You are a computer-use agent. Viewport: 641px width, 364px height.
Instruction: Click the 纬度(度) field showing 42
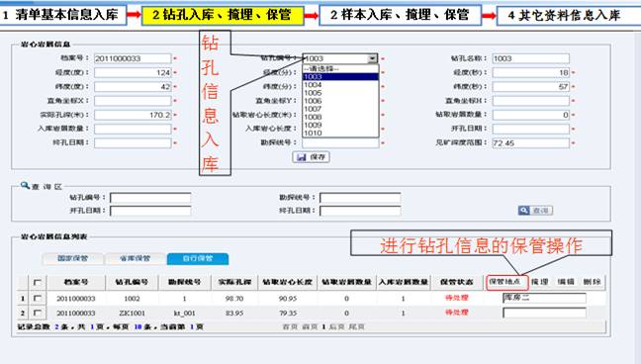coord(133,87)
